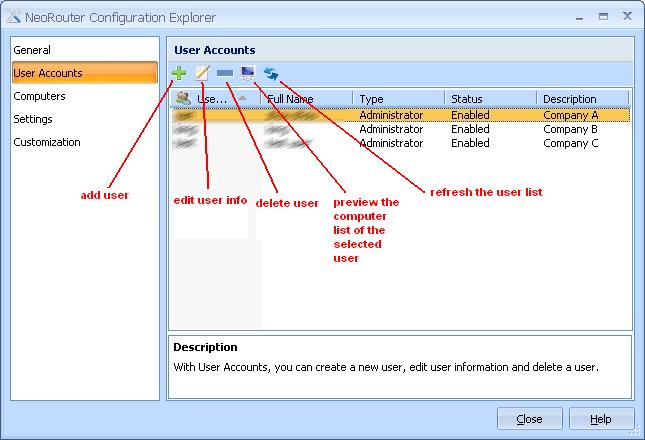Click the Close button

529,419
